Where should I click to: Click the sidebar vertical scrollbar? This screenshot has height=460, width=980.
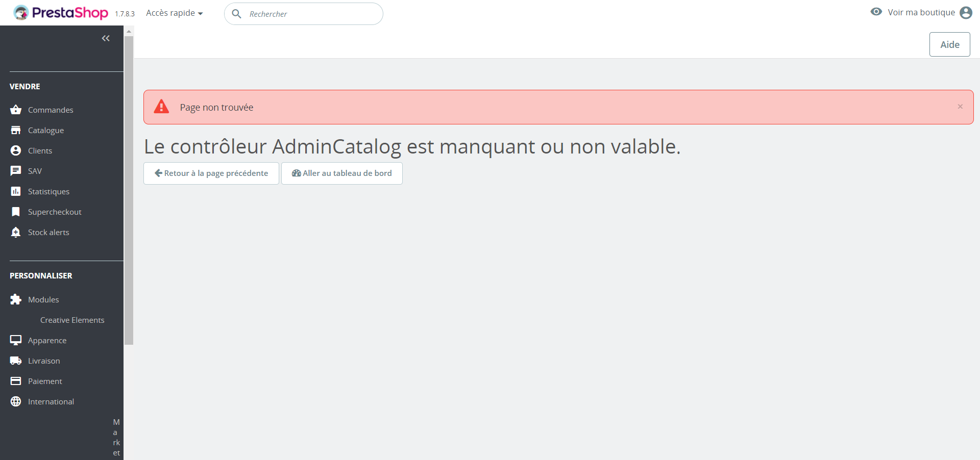[x=129, y=189]
